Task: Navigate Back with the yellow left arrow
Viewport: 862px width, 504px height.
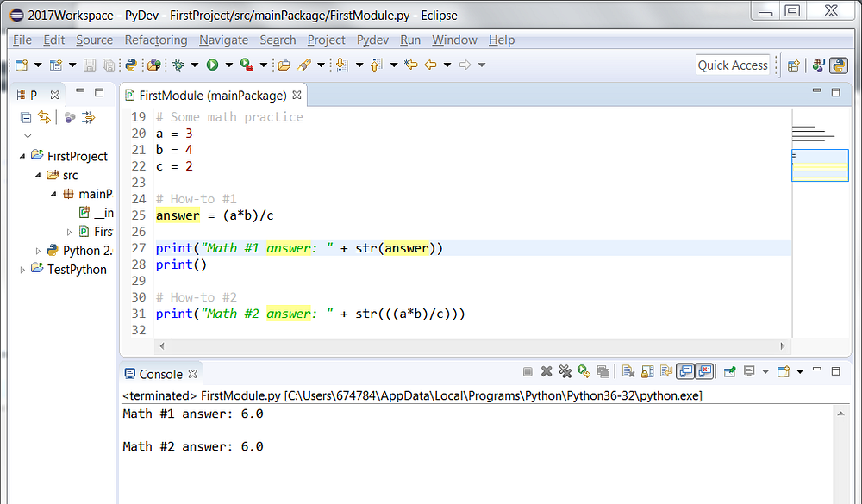Action: 430,65
